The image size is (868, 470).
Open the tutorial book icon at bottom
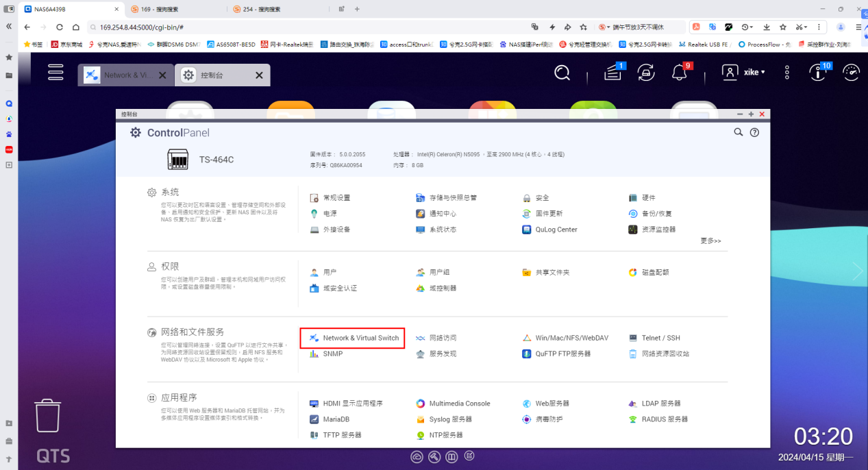coord(451,456)
